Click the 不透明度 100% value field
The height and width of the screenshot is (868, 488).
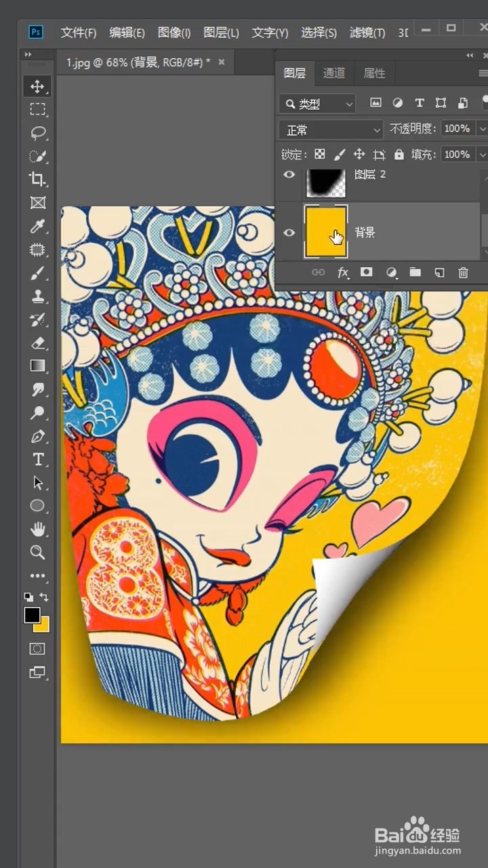(458, 129)
